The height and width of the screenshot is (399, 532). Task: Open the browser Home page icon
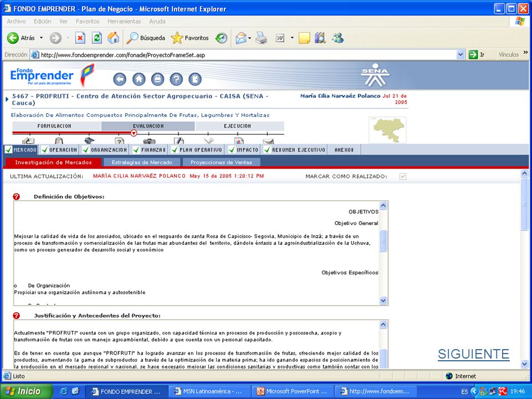pyautogui.click(x=113, y=38)
